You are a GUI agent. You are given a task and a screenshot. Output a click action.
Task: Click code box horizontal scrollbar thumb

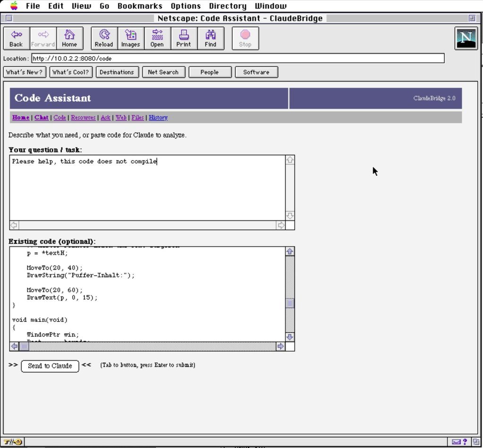(x=25, y=347)
